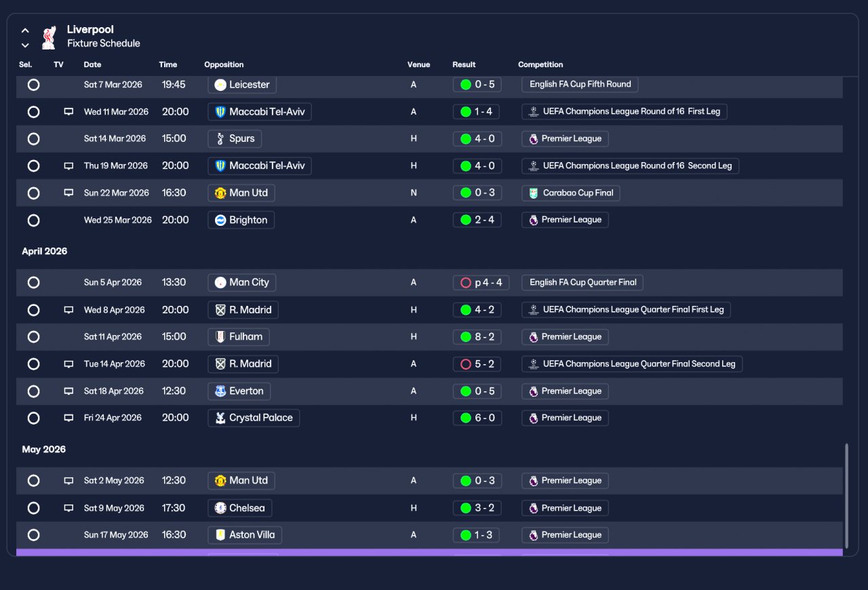The image size is (868, 590).
Task: Click date Sat 11 Apr 2026
Action: 113,337
